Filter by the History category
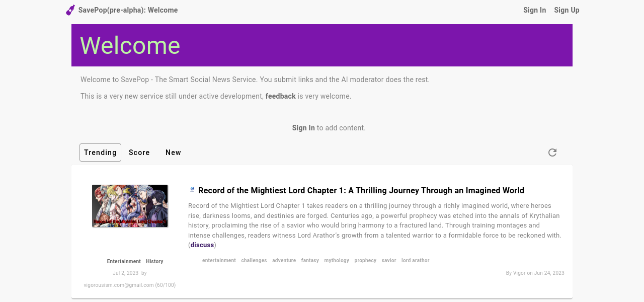Viewport: 644px width, 302px height. [154, 262]
